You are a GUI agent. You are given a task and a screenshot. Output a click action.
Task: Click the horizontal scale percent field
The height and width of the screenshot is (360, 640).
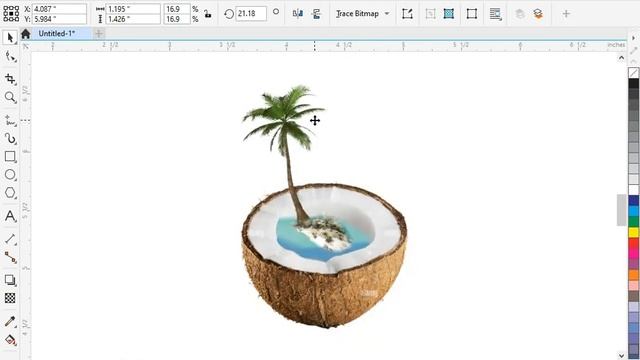click(177, 9)
